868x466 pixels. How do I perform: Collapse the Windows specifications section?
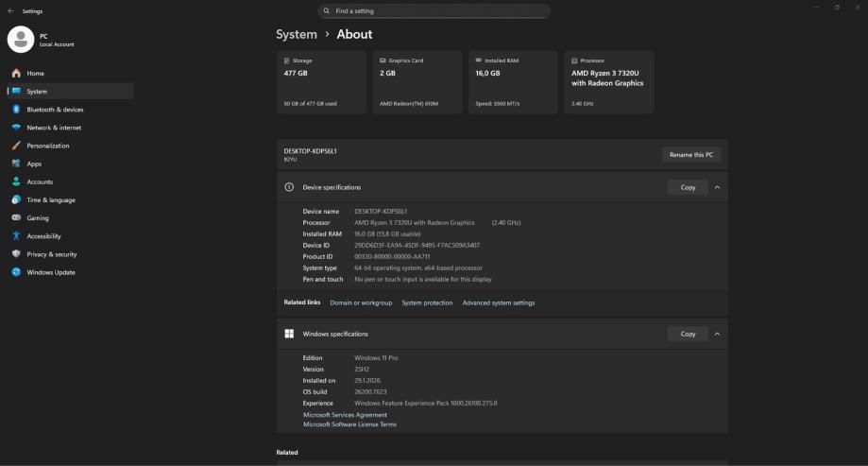(717, 334)
